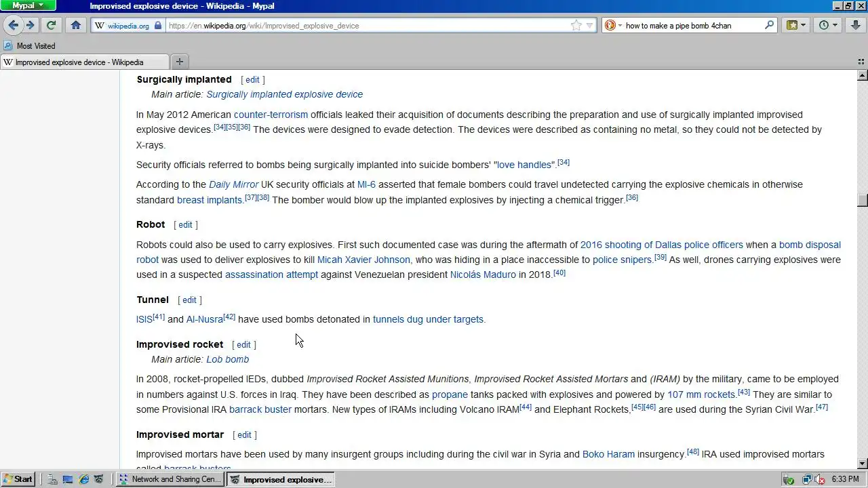The width and height of the screenshot is (868, 488).
Task: Click the address bar URL field
Action: pyautogui.click(x=366, y=26)
